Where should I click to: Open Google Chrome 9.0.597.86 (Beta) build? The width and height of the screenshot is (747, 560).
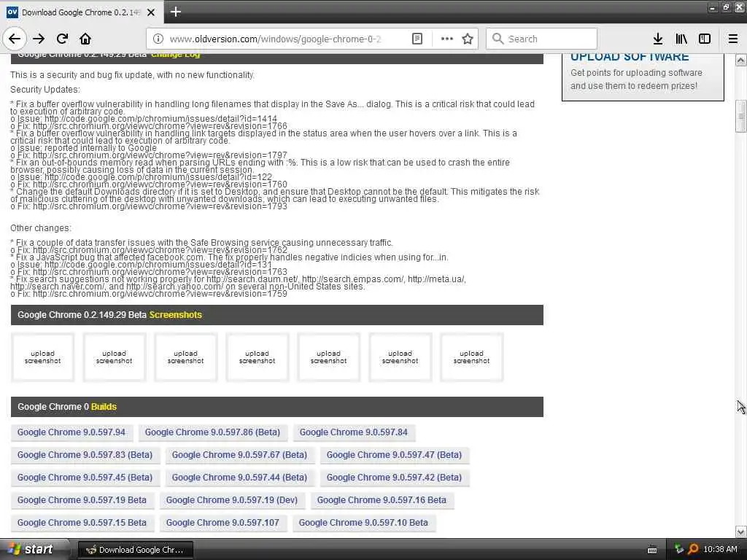[212, 432]
